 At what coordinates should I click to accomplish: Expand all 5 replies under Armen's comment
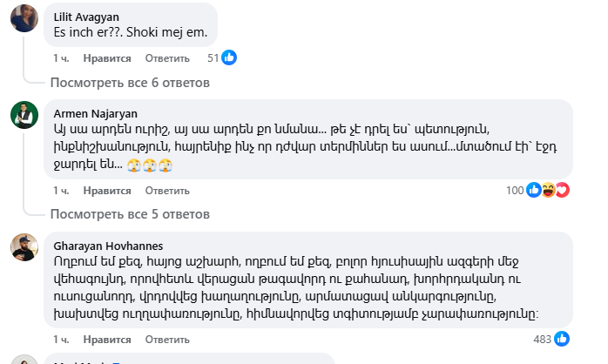[x=130, y=214]
